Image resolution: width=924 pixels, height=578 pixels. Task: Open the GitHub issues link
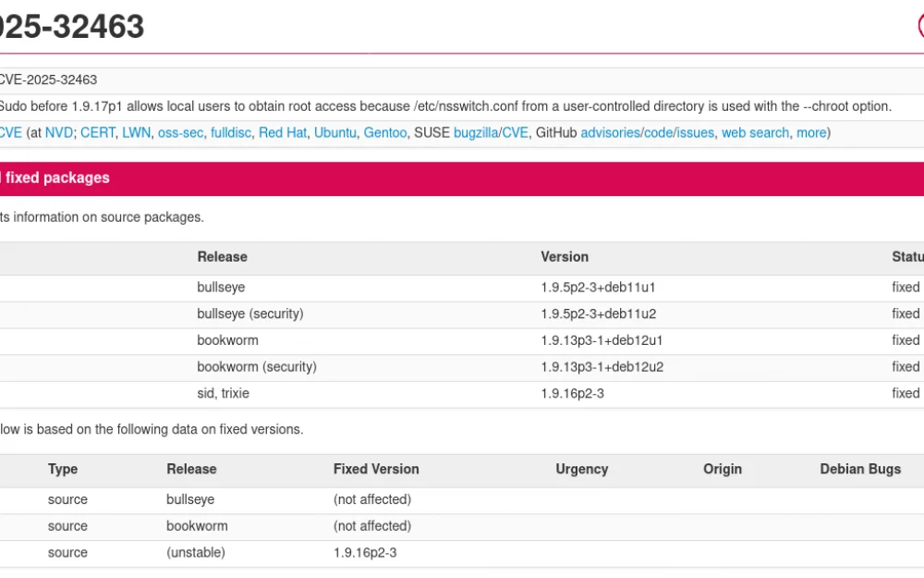click(695, 132)
